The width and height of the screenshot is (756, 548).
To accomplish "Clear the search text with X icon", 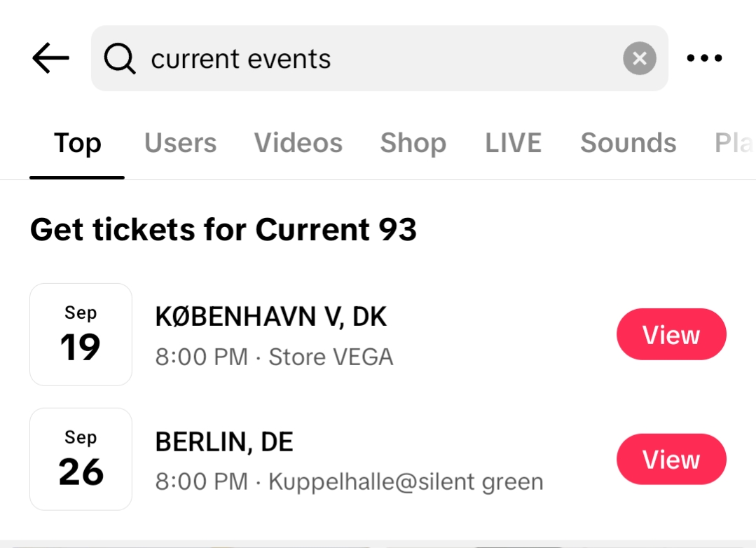I will point(639,58).
